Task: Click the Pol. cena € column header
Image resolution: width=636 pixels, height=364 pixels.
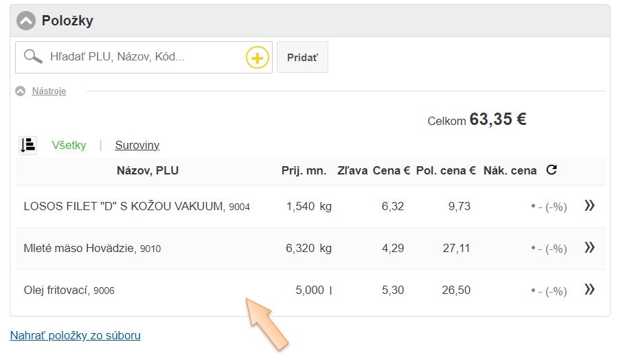Action: point(446,170)
